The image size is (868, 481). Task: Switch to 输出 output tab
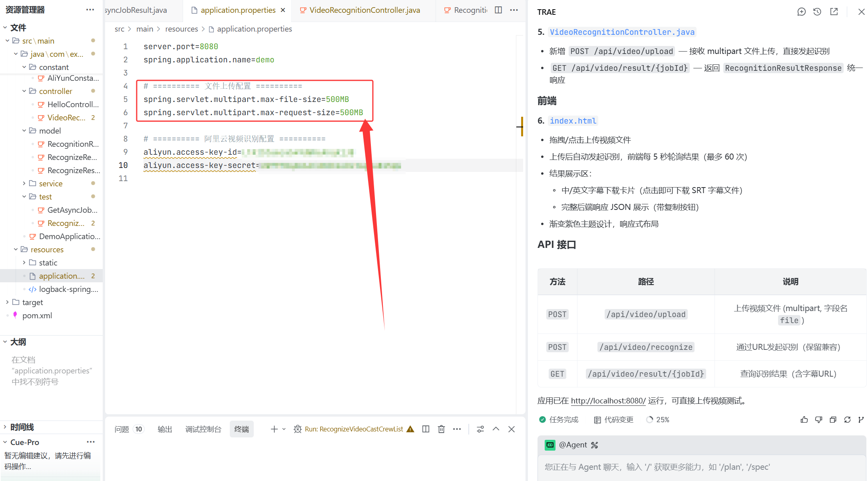tap(165, 429)
